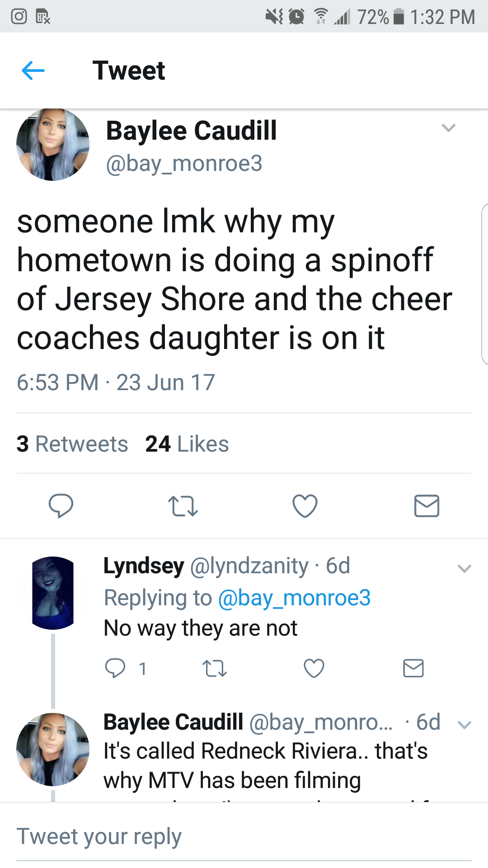Tap the Tweet your reply field

pyautogui.click(x=244, y=836)
